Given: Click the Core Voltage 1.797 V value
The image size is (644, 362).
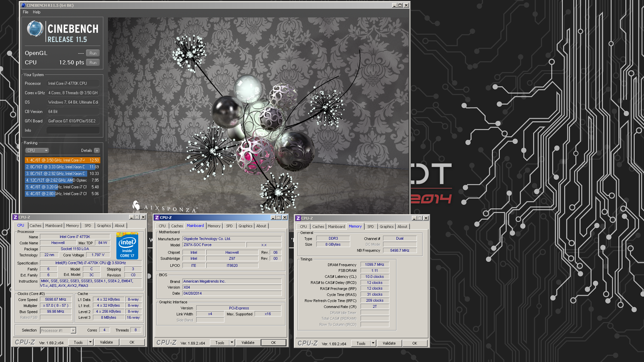Looking at the screenshot, I should 98,255.
